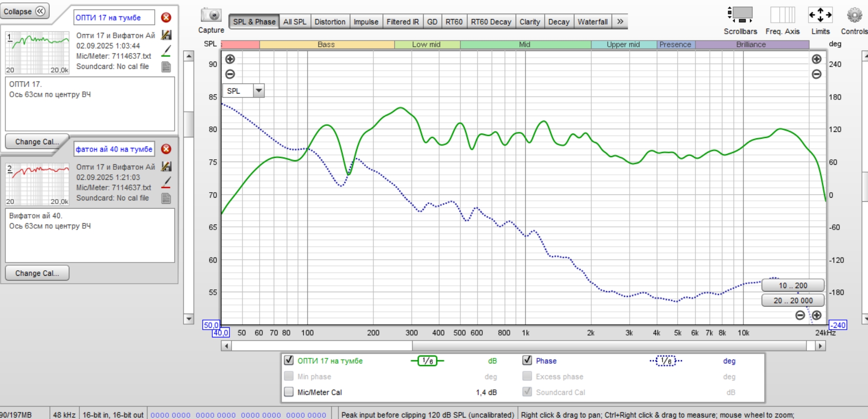Screen dimensions: 868x419
Task: Zoom in SPL axis, top-left plus icon
Action: click(230, 59)
